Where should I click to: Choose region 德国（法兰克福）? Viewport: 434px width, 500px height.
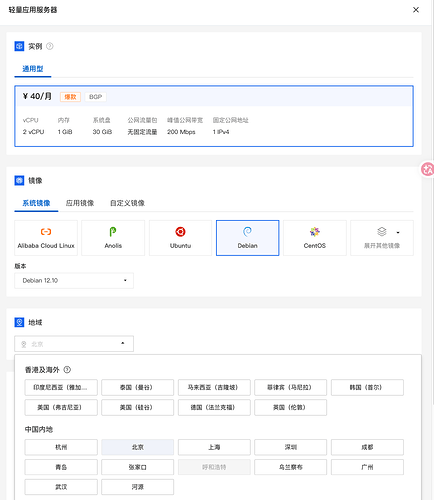(214, 407)
